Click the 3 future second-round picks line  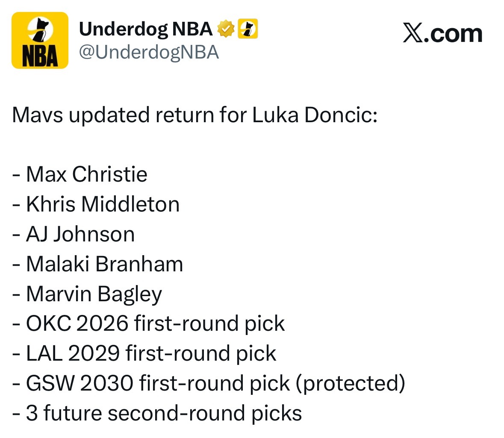[157, 413]
